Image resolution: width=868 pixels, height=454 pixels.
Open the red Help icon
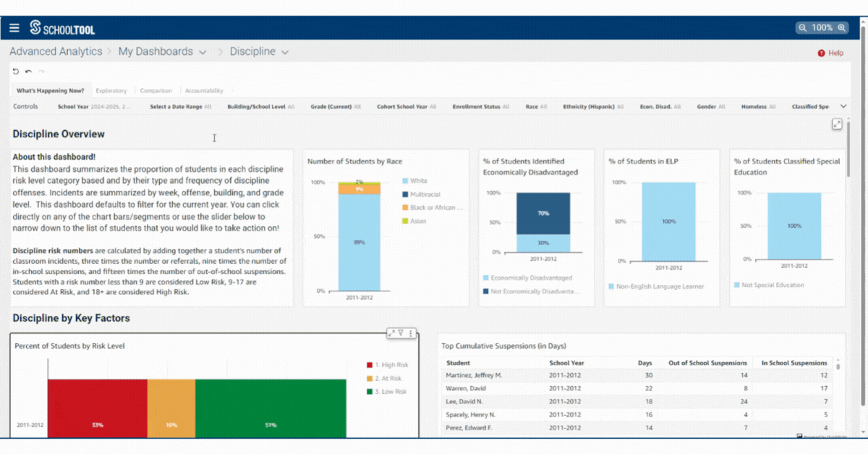point(821,53)
